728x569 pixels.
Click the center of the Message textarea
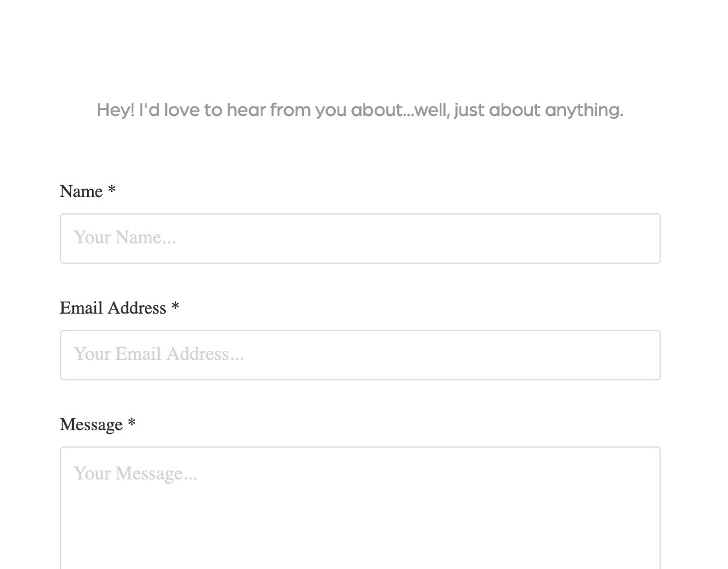point(360,508)
